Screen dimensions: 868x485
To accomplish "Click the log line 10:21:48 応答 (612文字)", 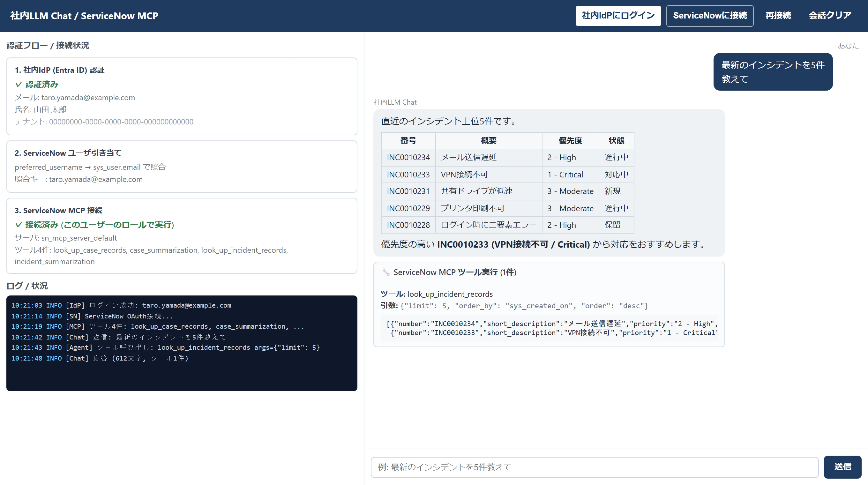I will (x=100, y=358).
